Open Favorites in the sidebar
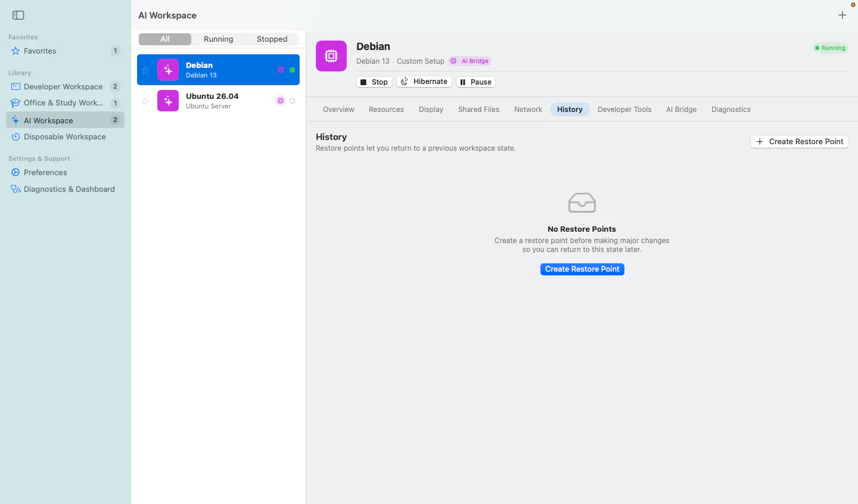Image resolution: width=858 pixels, height=504 pixels. tap(66, 51)
